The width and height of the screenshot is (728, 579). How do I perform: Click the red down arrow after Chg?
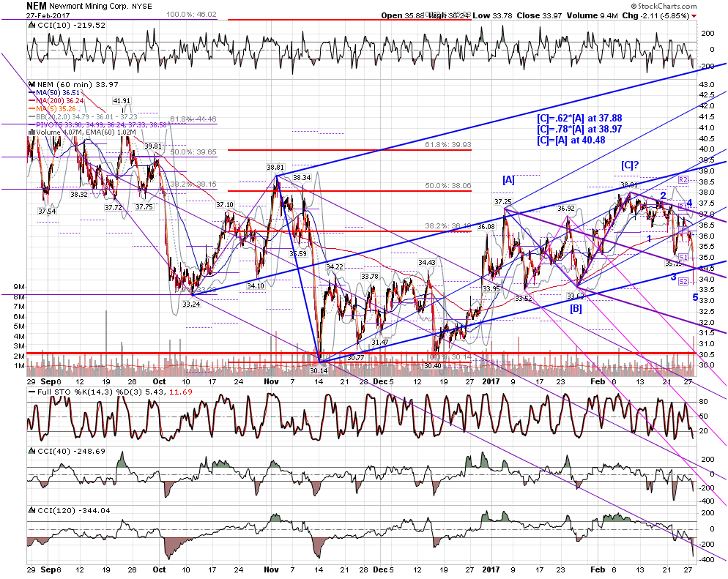tap(694, 16)
